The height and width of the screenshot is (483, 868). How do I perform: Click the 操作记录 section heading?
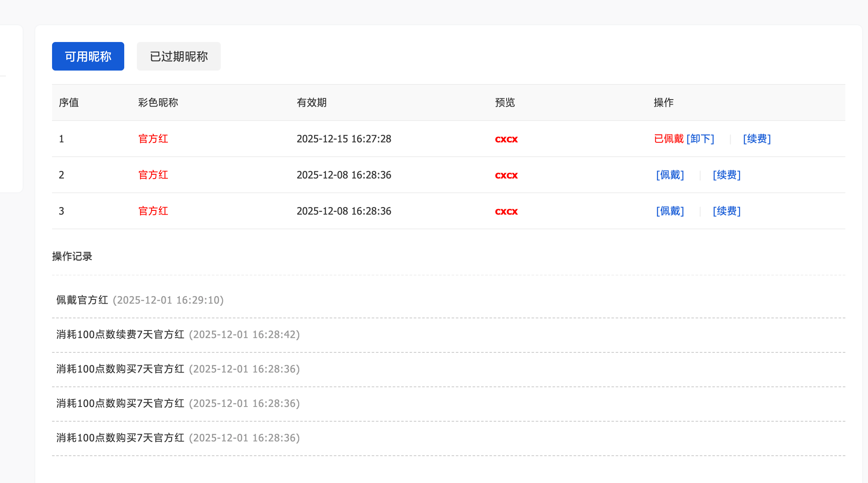coord(72,256)
